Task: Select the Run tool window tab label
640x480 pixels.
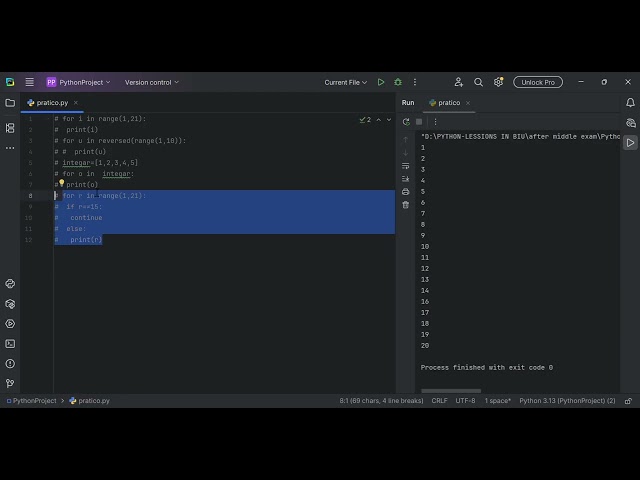Action: click(x=408, y=103)
